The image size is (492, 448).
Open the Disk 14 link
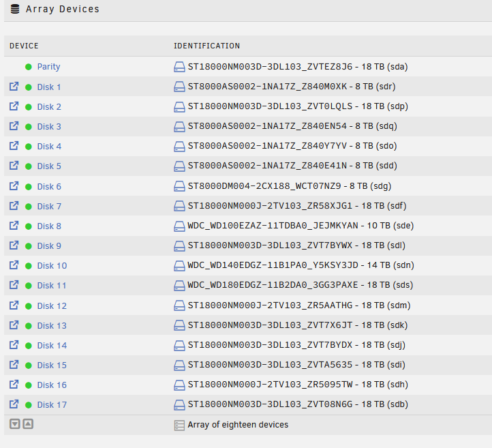[x=52, y=345]
